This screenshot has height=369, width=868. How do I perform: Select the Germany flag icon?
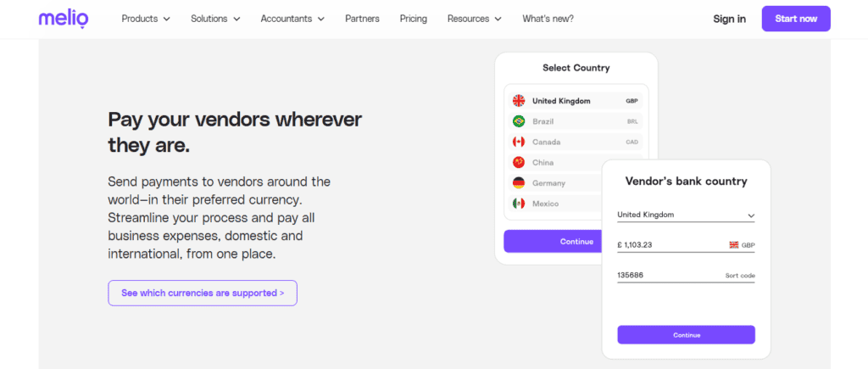[x=519, y=183]
